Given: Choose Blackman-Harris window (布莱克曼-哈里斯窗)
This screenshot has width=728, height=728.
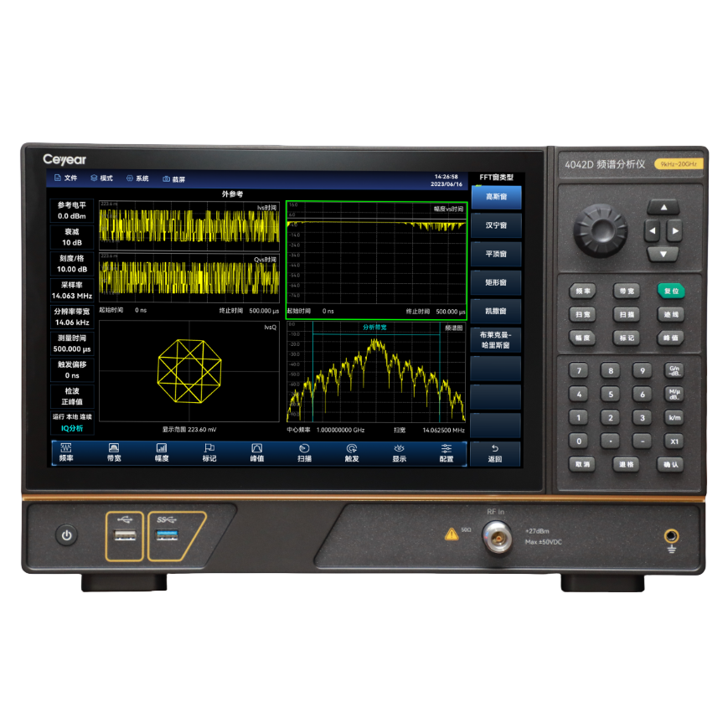Looking at the screenshot, I should (495, 339).
